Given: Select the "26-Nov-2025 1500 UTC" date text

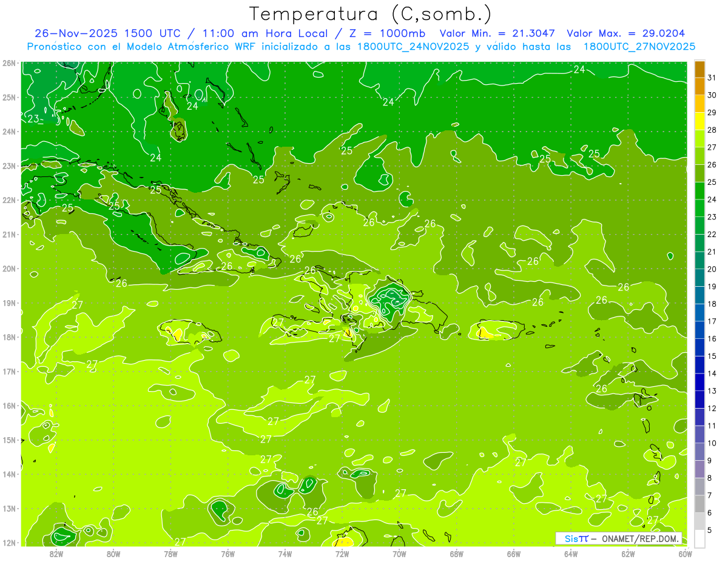Looking at the screenshot, I should (x=106, y=33).
